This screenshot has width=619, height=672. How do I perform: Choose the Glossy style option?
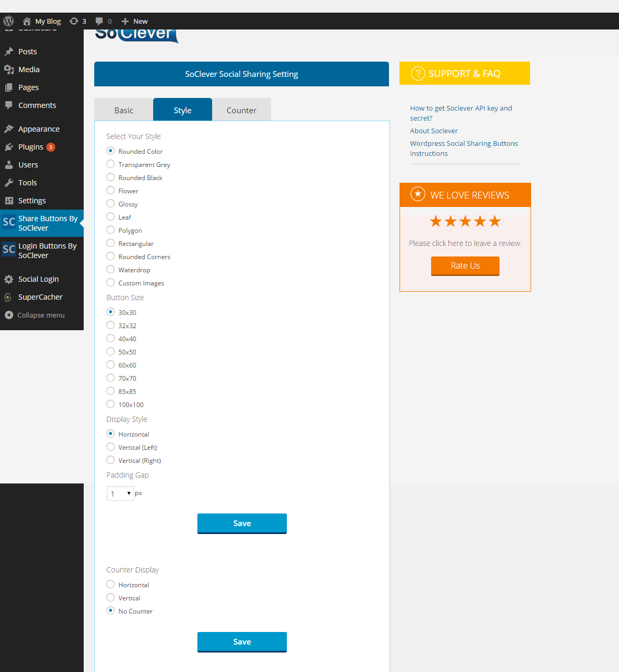111,204
